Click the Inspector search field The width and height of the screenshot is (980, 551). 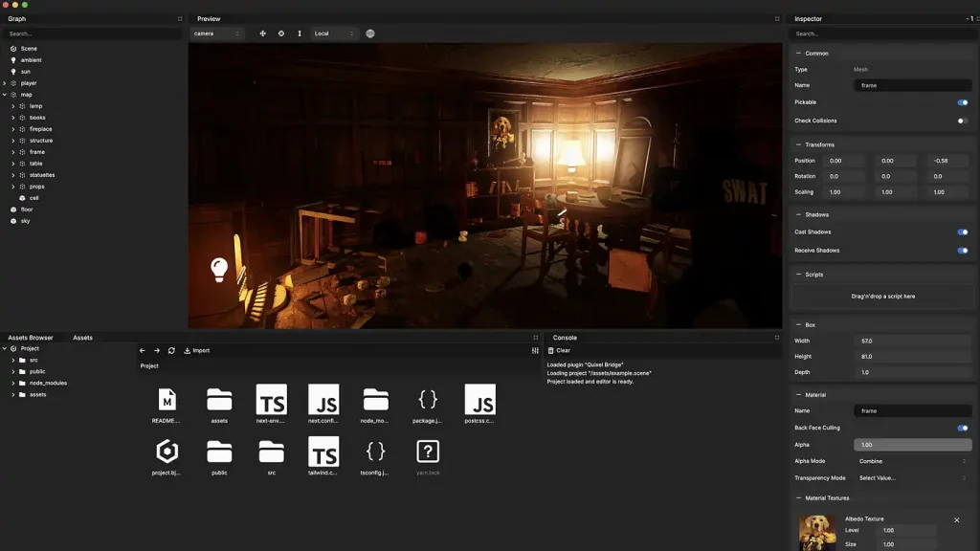click(x=880, y=33)
